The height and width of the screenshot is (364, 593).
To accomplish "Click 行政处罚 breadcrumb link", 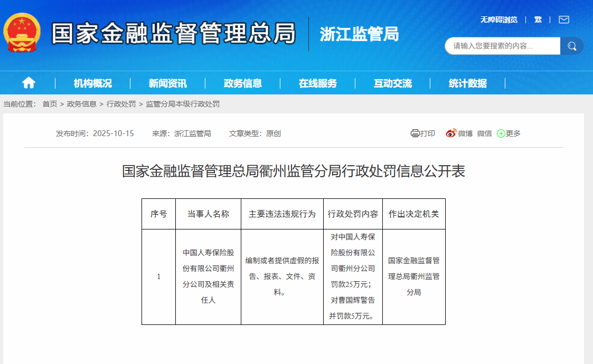I will coord(121,104).
